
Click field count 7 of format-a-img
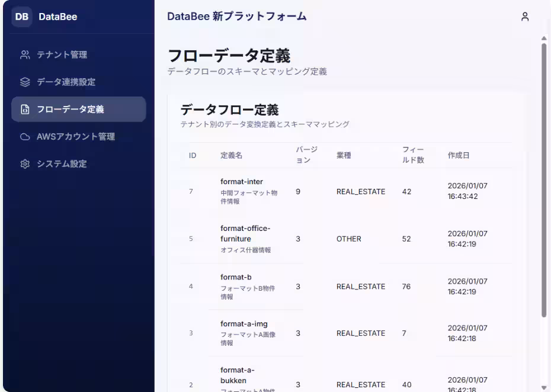pyautogui.click(x=404, y=333)
